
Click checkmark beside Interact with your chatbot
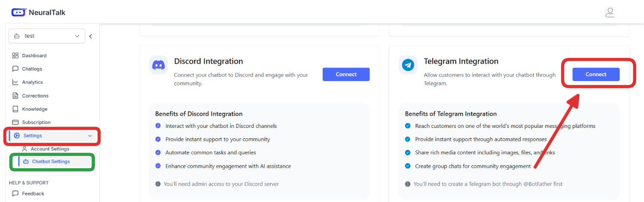(158, 126)
